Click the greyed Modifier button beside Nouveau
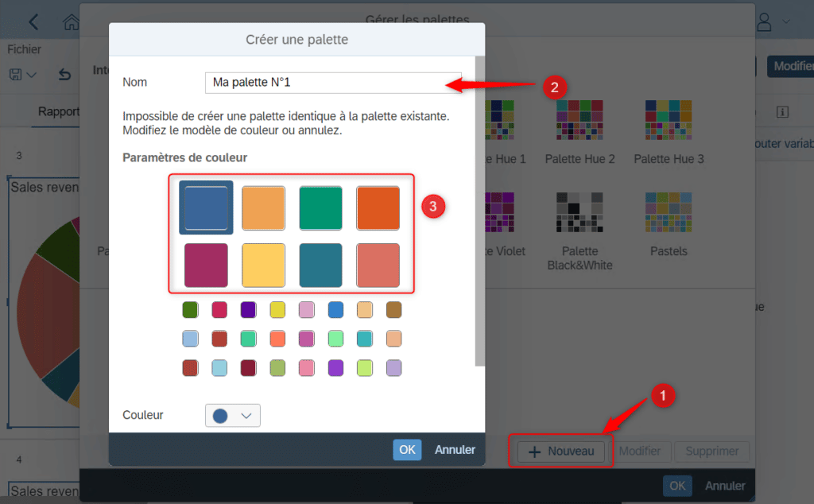The height and width of the screenshot is (504, 814). coord(640,451)
